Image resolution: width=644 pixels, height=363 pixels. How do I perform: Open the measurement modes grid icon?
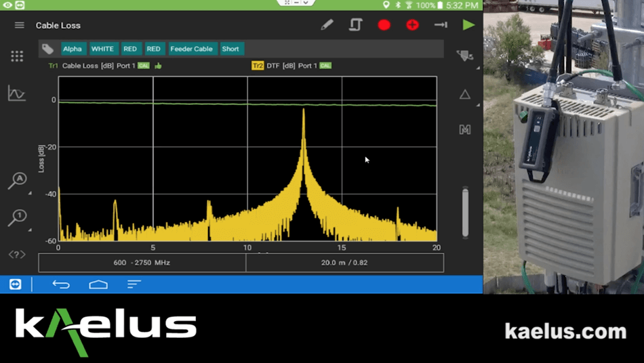click(17, 56)
